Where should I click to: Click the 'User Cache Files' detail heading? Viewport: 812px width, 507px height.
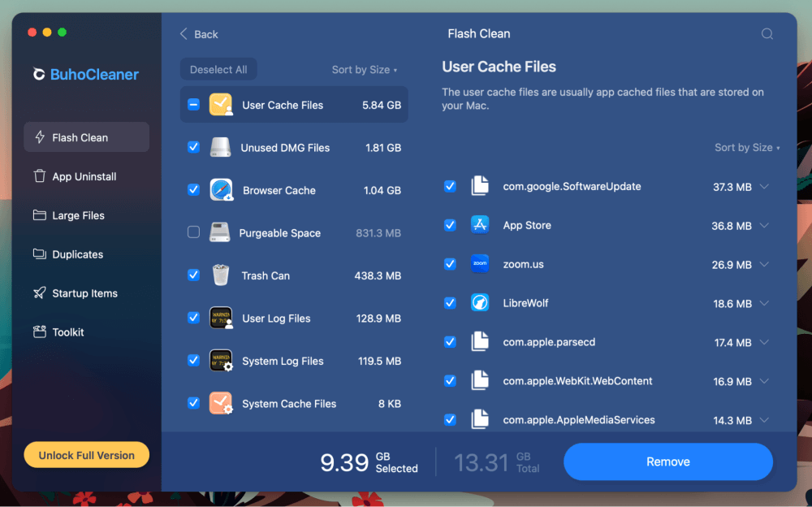[x=499, y=67]
